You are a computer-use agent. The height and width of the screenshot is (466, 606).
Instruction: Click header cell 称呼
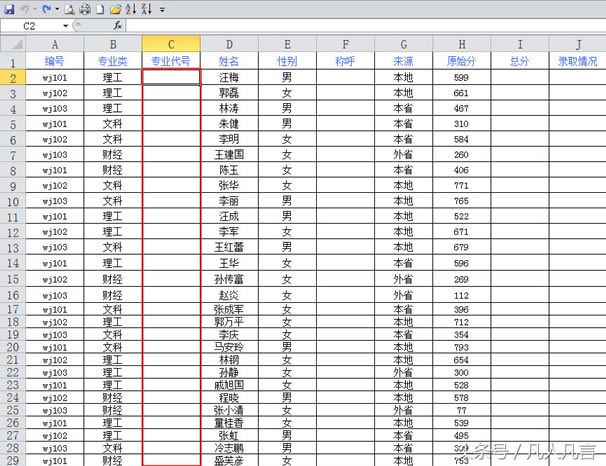tap(346, 61)
